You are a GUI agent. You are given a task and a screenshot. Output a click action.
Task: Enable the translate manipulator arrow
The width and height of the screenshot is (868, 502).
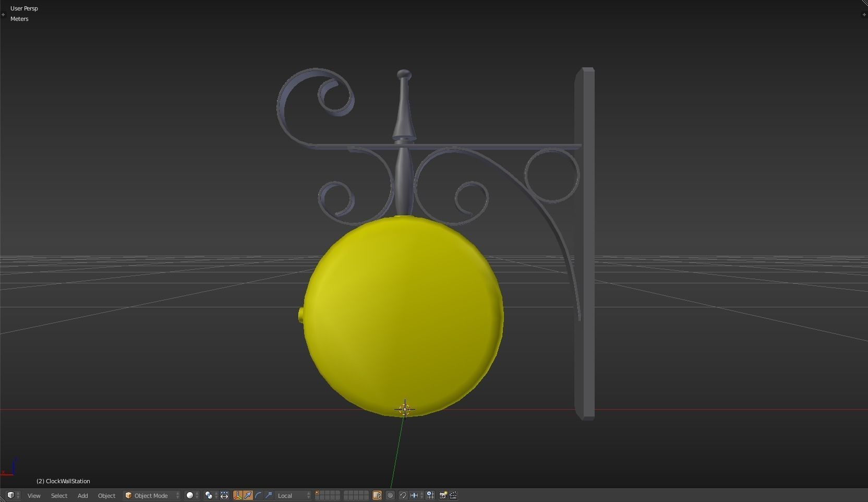(x=248, y=495)
